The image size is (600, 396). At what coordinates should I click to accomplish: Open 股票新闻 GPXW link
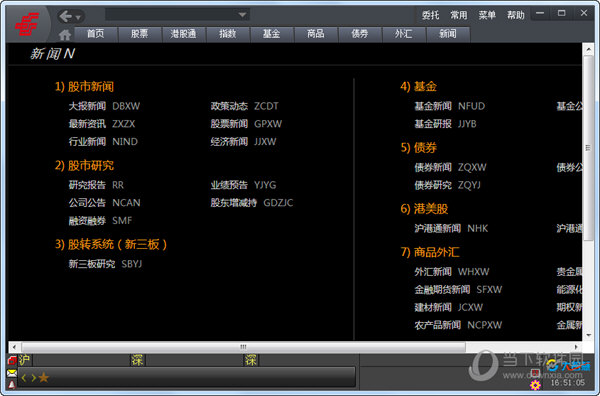(x=246, y=124)
